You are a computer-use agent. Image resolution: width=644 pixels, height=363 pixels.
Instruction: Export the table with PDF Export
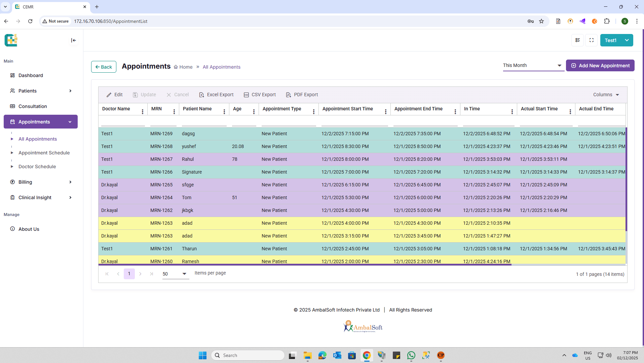click(x=302, y=95)
